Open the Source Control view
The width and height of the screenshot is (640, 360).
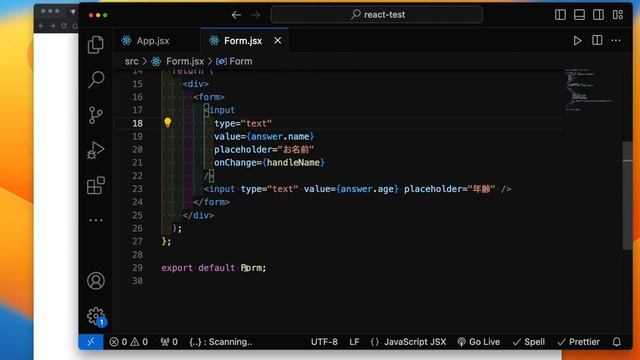coord(96,115)
